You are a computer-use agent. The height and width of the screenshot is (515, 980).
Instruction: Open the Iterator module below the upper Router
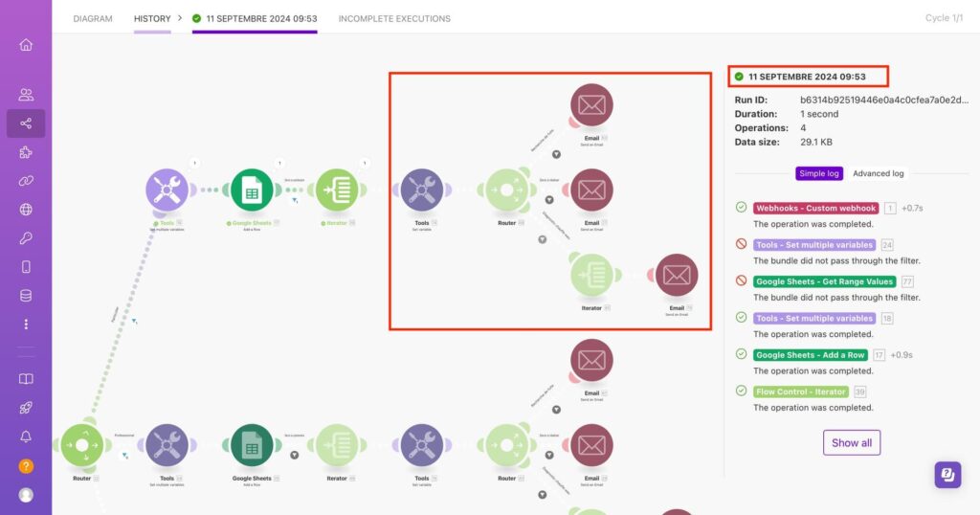click(x=591, y=275)
